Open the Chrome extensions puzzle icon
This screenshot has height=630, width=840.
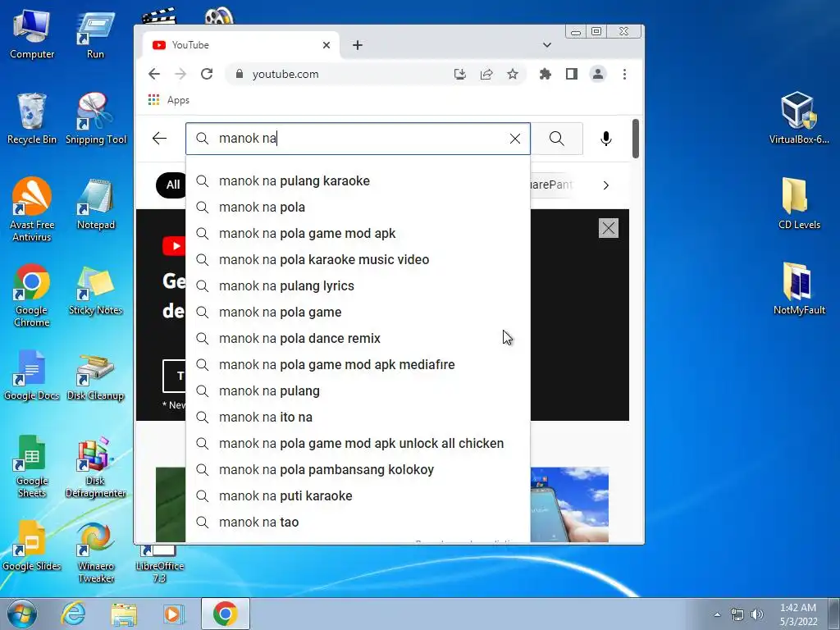coord(546,74)
